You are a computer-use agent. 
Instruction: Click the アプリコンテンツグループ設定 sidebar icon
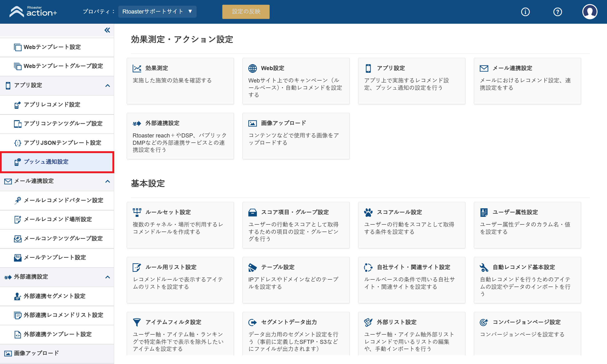(x=18, y=124)
